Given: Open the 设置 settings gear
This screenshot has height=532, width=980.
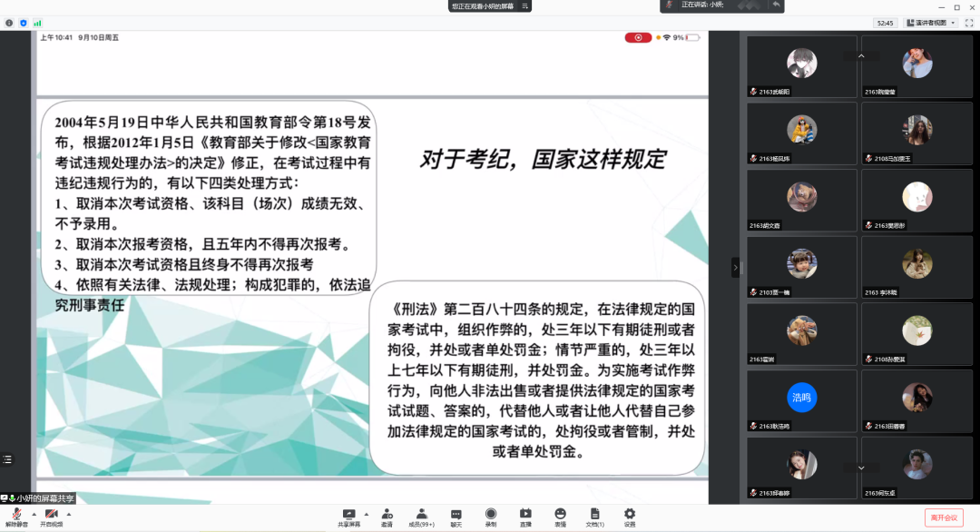Looking at the screenshot, I should click(x=629, y=515).
